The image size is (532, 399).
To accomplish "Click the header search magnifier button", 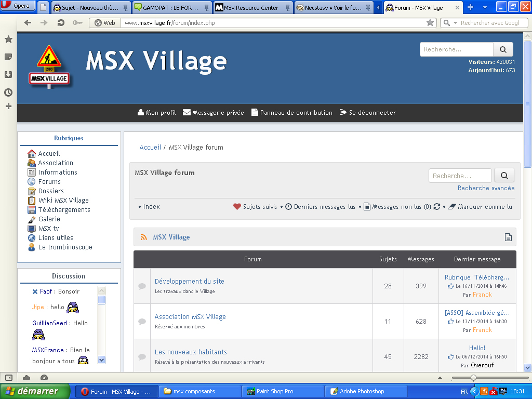I will (503, 49).
